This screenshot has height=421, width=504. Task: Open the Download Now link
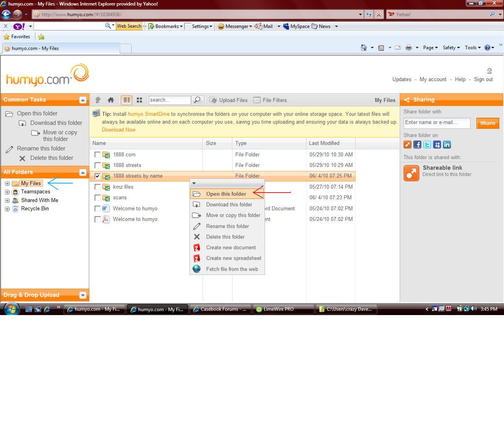[x=119, y=130]
